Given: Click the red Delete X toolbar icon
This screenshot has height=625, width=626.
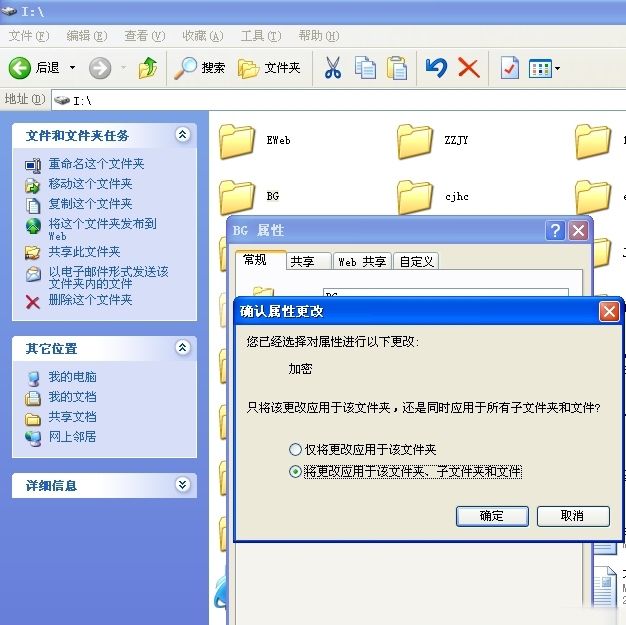Looking at the screenshot, I should pyautogui.click(x=468, y=68).
